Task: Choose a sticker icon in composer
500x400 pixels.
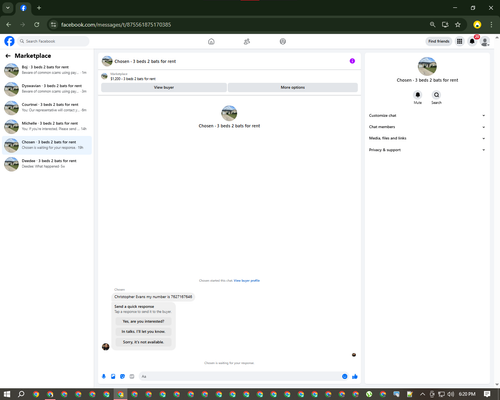Action: (122, 376)
